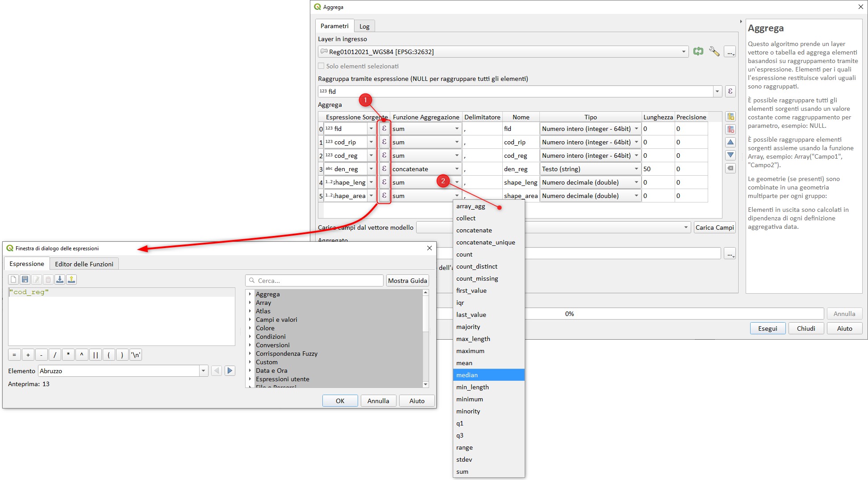Switch to 'Editor delle Funzioni' tab
868x480 pixels.
click(x=84, y=264)
